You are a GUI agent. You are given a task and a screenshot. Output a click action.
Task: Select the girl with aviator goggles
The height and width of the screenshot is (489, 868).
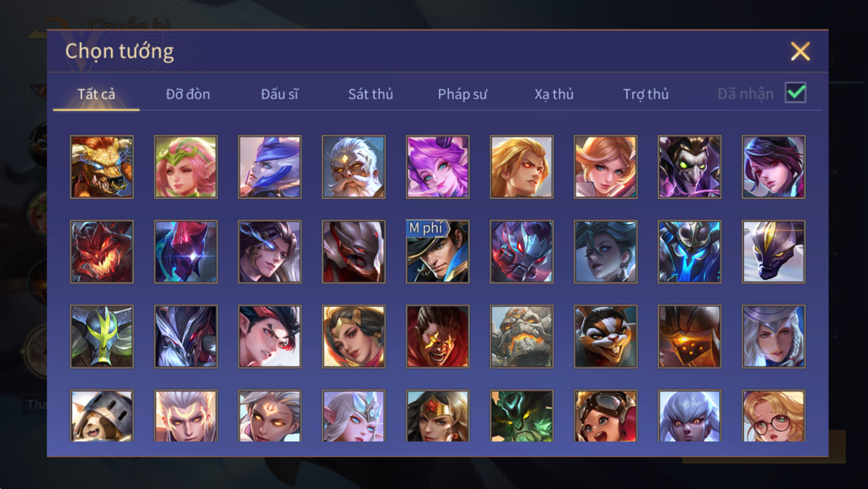[x=605, y=416]
